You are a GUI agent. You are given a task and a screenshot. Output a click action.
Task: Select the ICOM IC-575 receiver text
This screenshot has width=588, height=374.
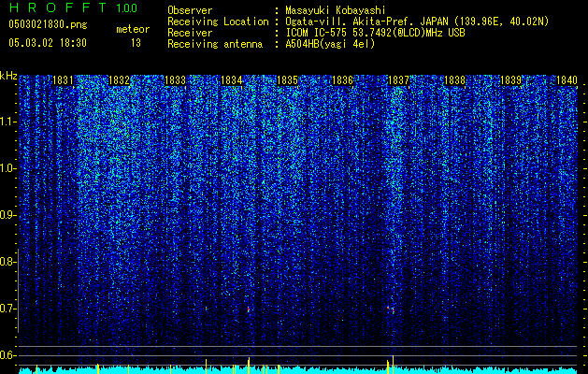(x=375, y=33)
